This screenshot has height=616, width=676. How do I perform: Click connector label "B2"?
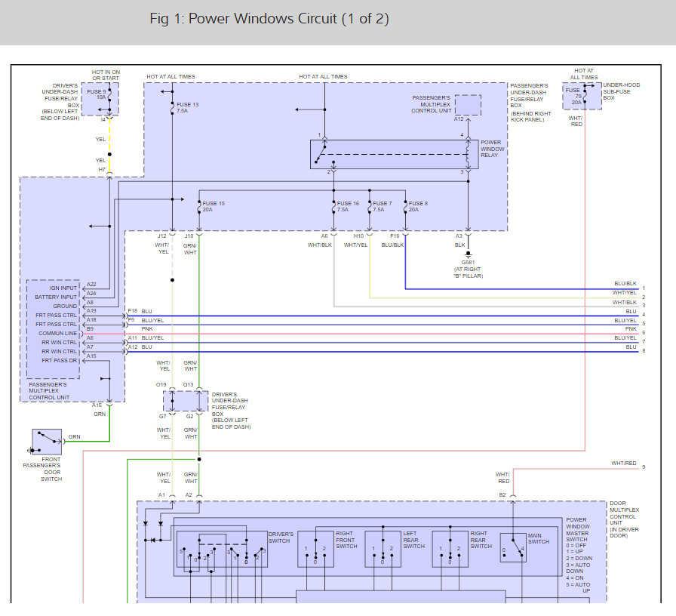point(502,494)
